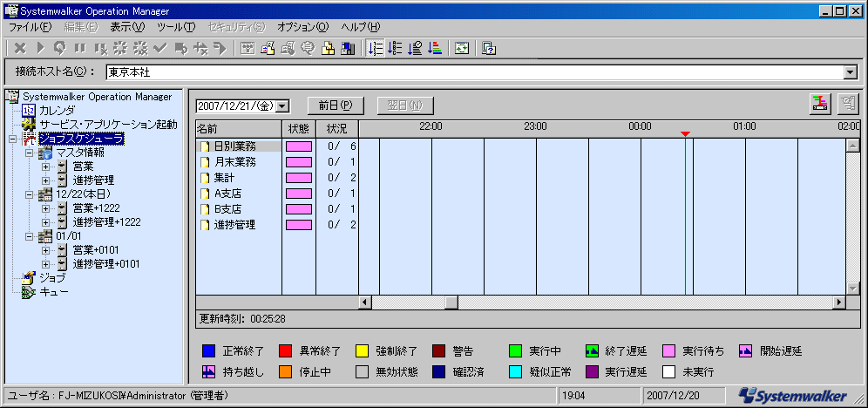Viewport: 868px width, 408px height.
Task: Click the horizontal timeline scrollbar thumb
Action: (x=451, y=303)
